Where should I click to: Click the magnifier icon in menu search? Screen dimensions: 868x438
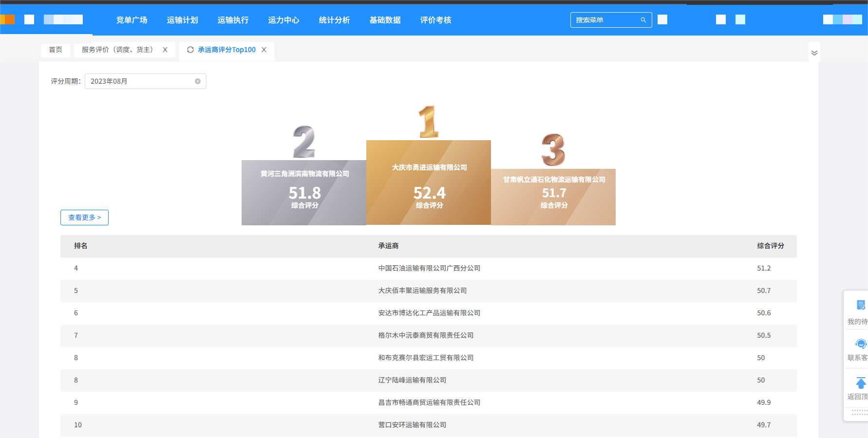(643, 20)
